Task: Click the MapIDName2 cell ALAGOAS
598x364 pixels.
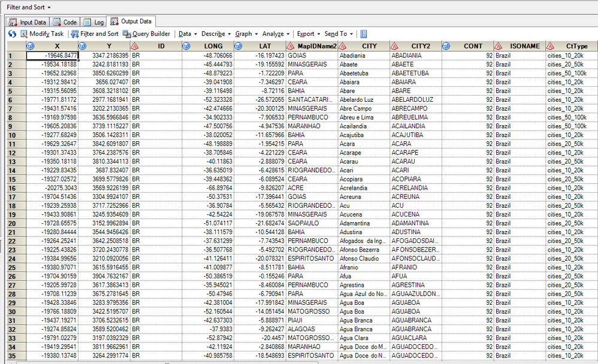Action: pos(312,329)
